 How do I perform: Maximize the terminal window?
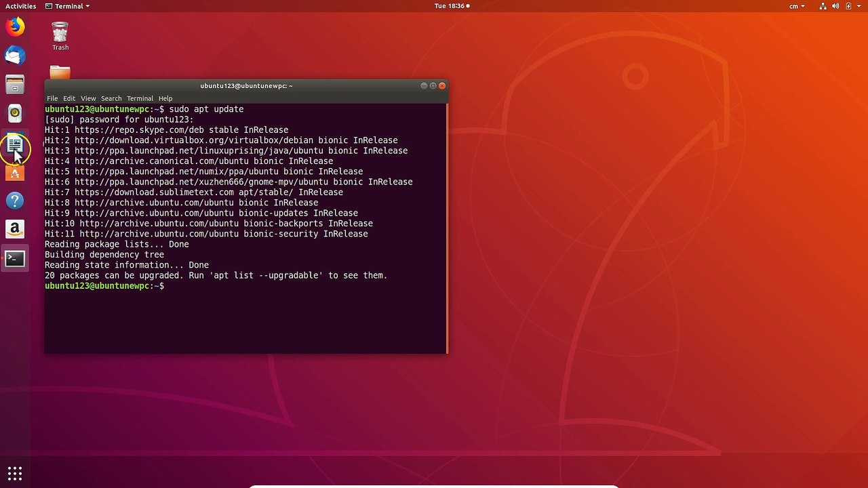tap(433, 85)
